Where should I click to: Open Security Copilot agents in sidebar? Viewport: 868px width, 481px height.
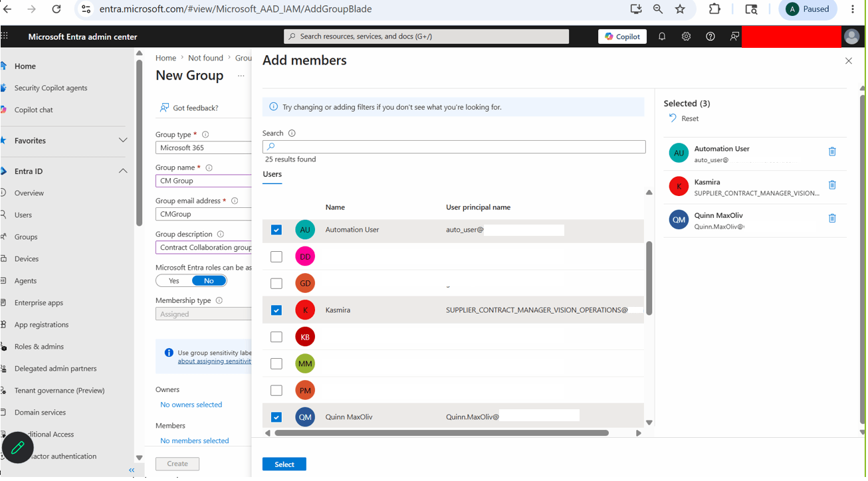click(51, 88)
